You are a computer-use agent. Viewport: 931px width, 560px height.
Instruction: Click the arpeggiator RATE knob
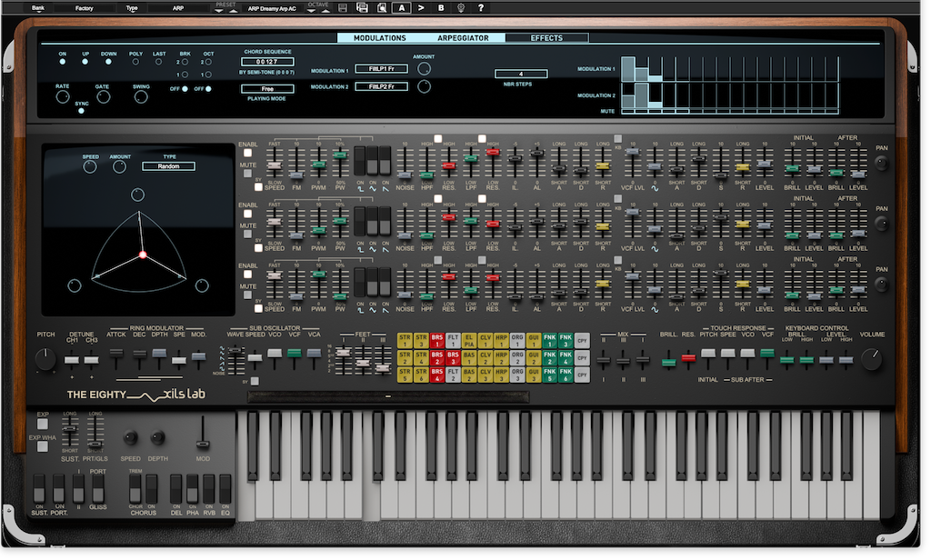coord(63,97)
